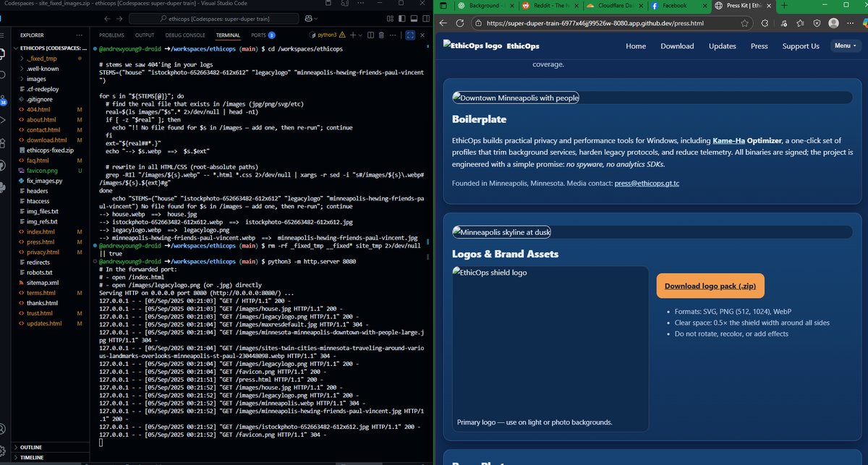Click the press@ethicops.gt.tc email link
868x465 pixels.
[647, 184]
